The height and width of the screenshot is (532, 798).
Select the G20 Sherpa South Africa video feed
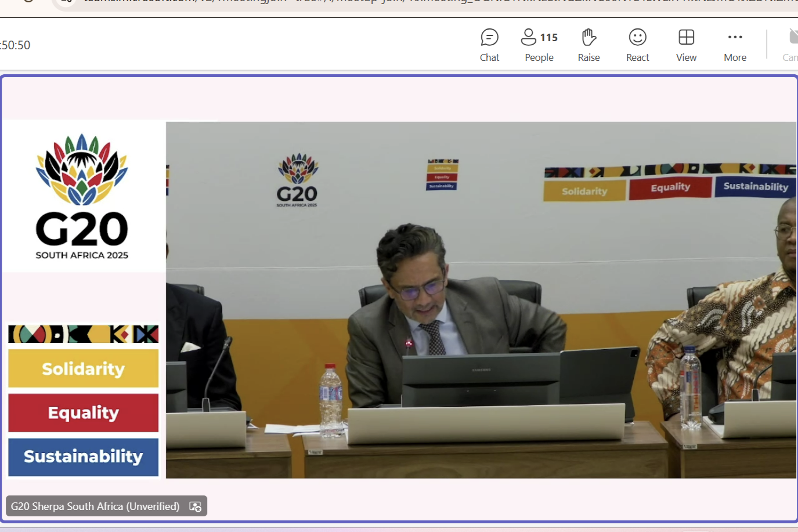pyautogui.click(x=399, y=299)
